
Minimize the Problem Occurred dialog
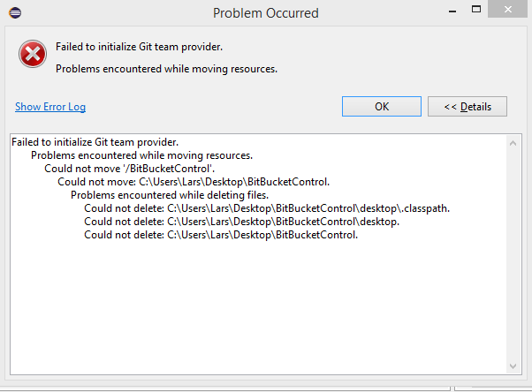tap(452, 11)
